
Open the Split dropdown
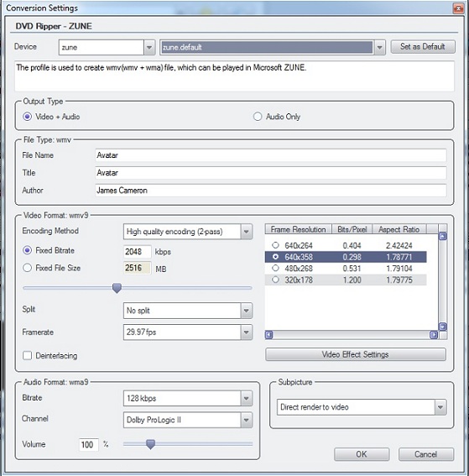coord(247,311)
